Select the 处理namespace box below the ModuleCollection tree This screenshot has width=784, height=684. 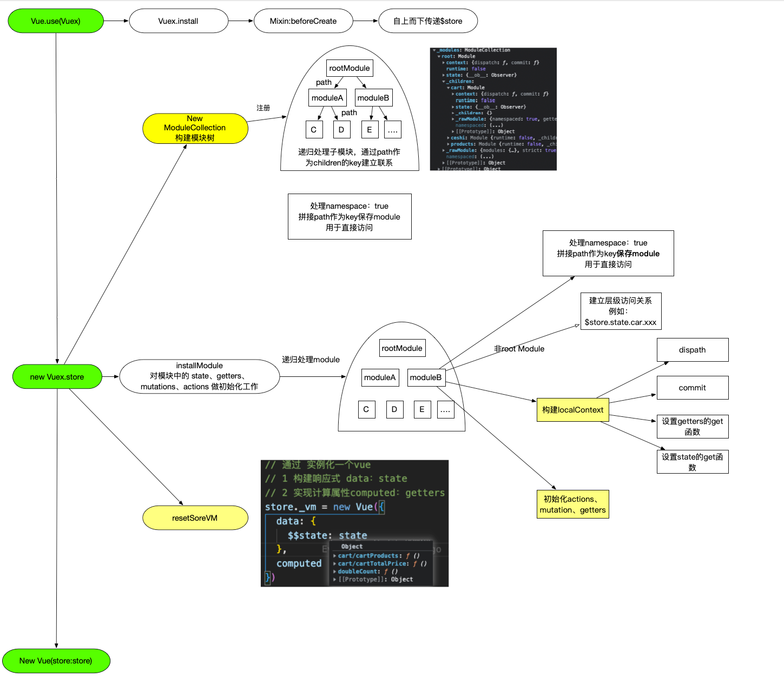[350, 216]
